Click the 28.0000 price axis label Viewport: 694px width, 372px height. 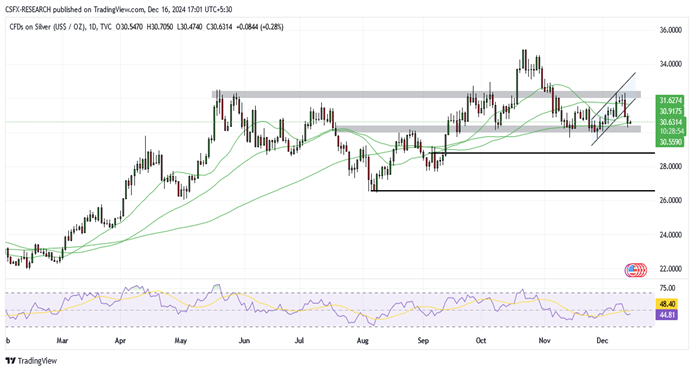pos(671,167)
